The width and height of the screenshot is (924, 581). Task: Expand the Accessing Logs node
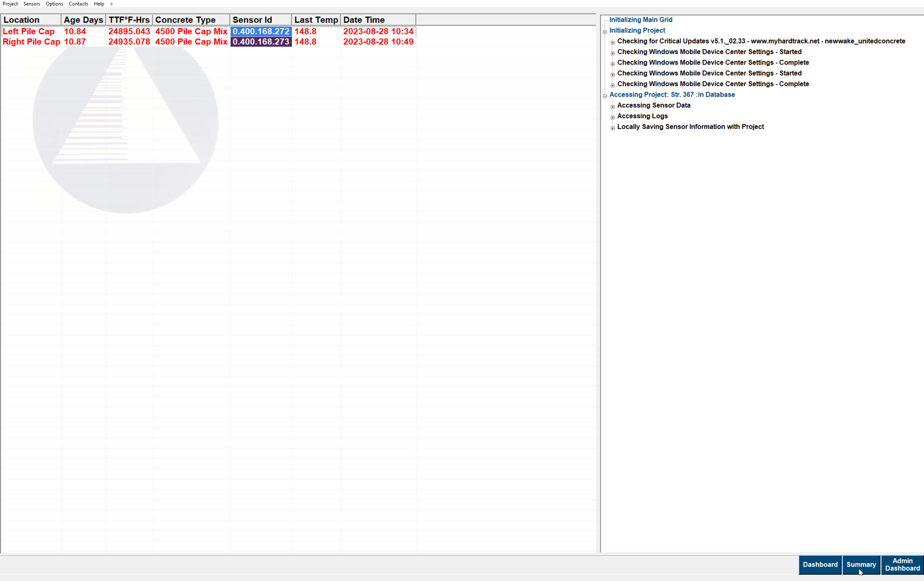612,117
